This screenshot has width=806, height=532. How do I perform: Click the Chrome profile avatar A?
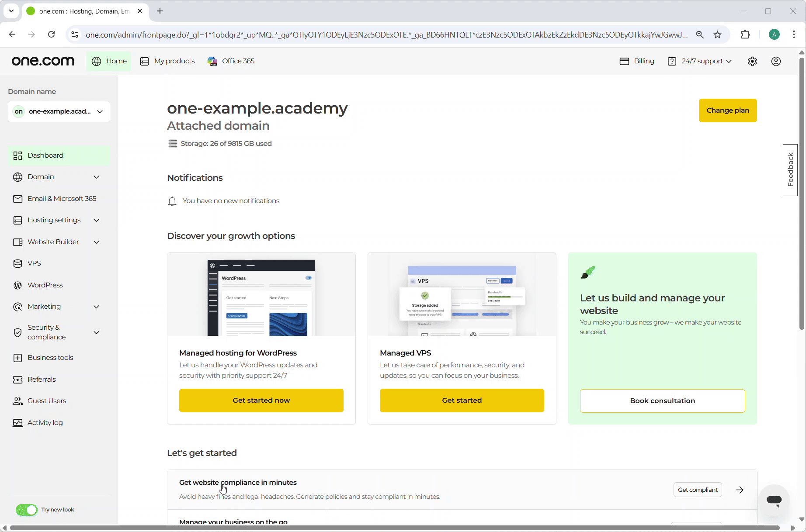click(774, 35)
